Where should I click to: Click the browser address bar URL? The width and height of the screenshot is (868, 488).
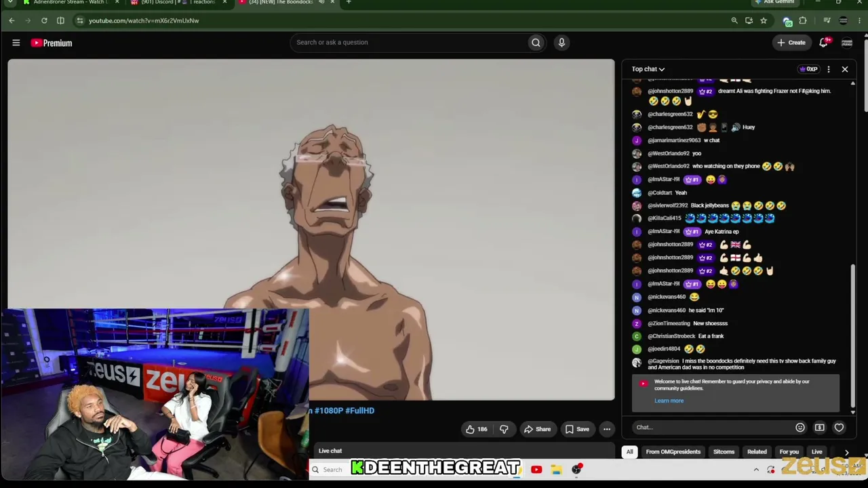click(x=144, y=20)
